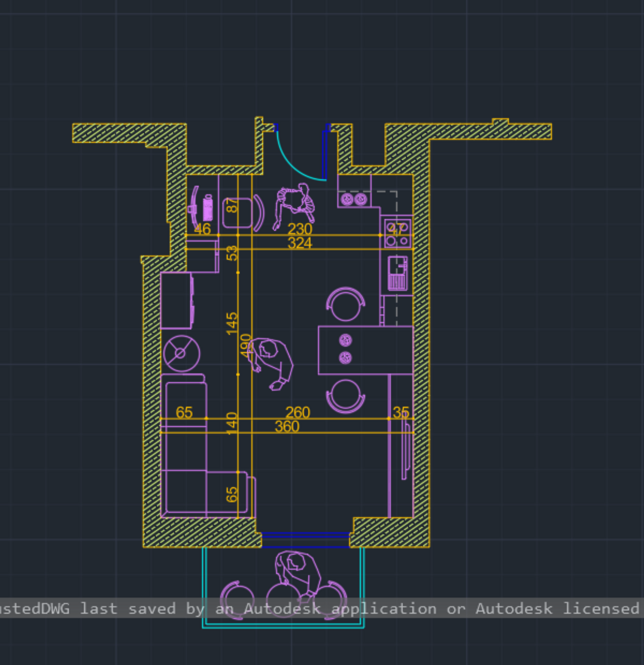This screenshot has height=665, width=644.
Task: Select the blue balcony window lines
Action: click(306, 540)
